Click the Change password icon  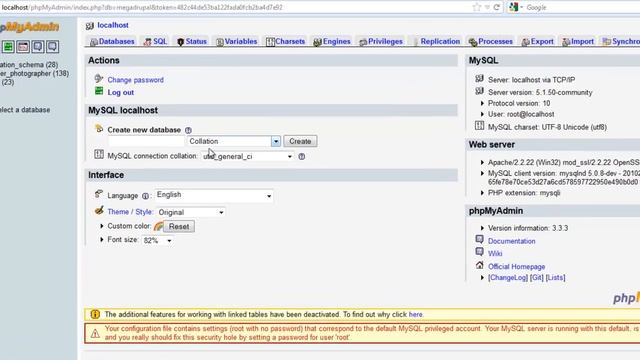pyautogui.click(x=99, y=78)
